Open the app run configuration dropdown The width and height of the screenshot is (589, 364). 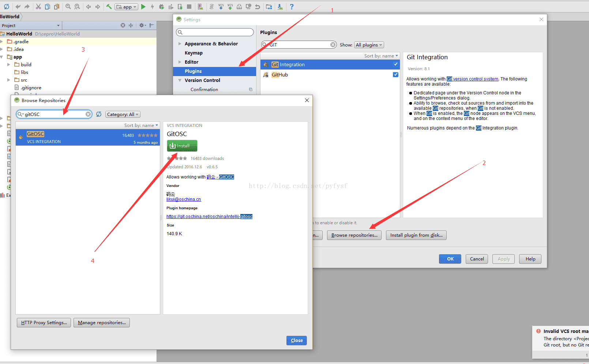127,7
